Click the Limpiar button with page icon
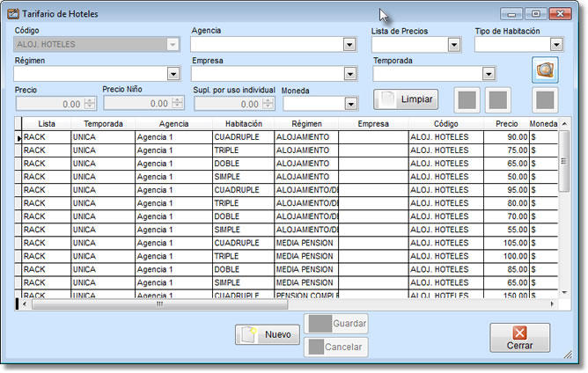Screen dimensions: 588x373 pyautogui.click(x=406, y=99)
